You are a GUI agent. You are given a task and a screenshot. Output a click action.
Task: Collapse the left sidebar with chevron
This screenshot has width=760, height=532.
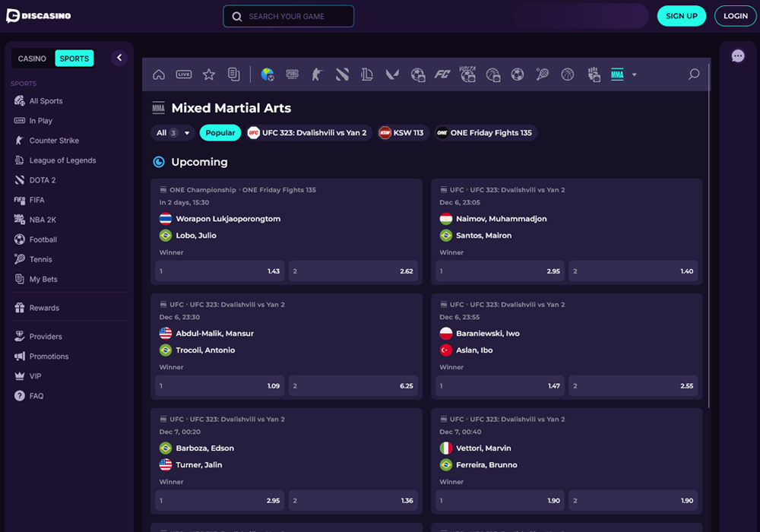(x=119, y=58)
